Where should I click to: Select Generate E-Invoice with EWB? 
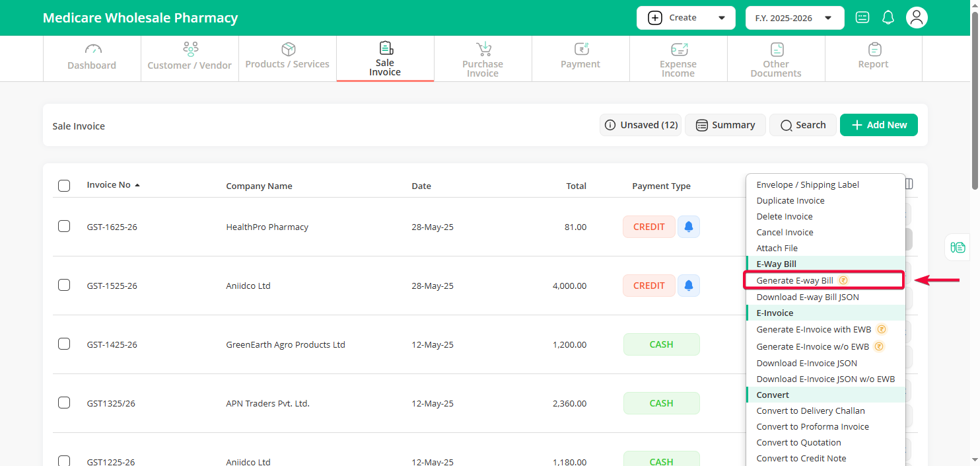coord(825,329)
